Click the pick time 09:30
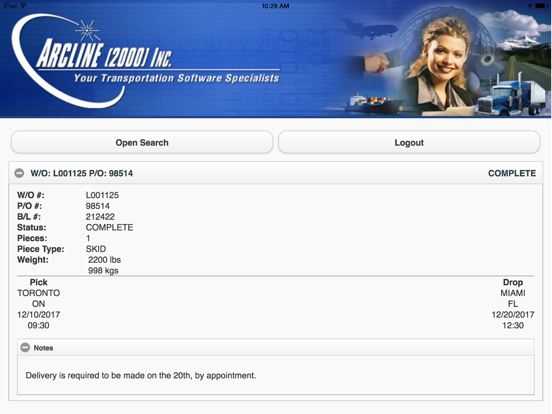This screenshot has width=552, height=414. click(x=38, y=325)
